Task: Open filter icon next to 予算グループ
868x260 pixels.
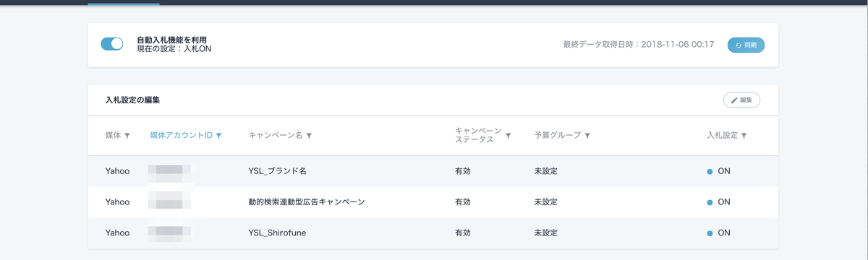Action: 587,135
